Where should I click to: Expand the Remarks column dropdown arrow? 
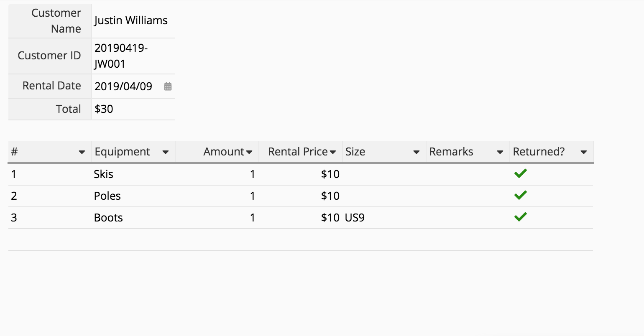coord(500,152)
